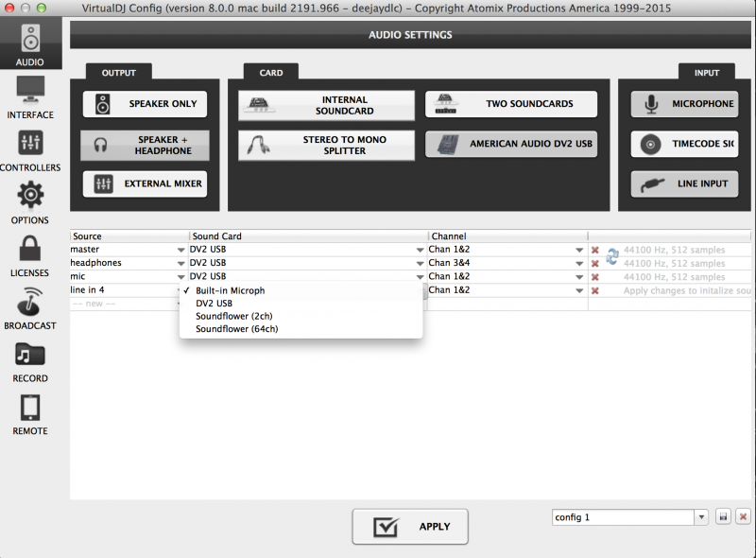Image resolution: width=756 pixels, height=558 pixels.
Task: Choose the Line Input option
Action: [x=684, y=183]
